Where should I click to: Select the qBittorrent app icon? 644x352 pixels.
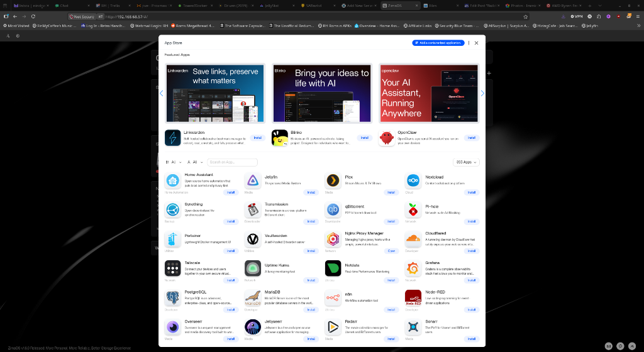pos(333,210)
